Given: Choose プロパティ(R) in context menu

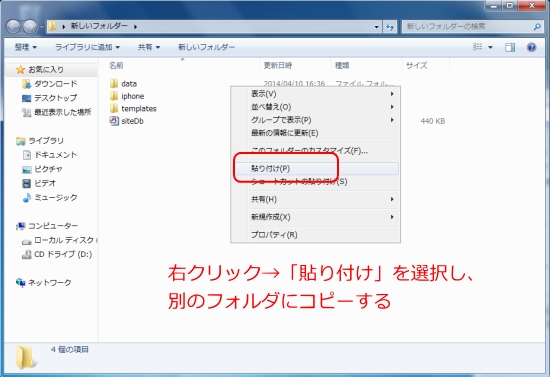Looking at the screenshot, I should [x=315, y=235].
